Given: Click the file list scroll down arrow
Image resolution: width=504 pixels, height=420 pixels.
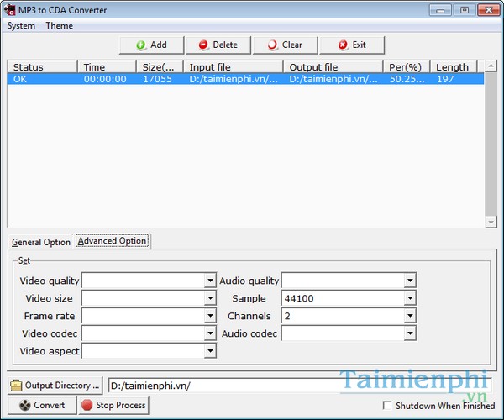Looking at the screenshot, I should pos(491,222).
